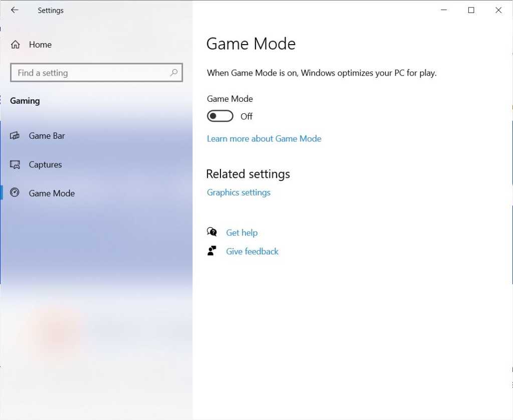Open the Graphics settings link
This screenshot has height=420, width=513.
[x=238, y=192]
